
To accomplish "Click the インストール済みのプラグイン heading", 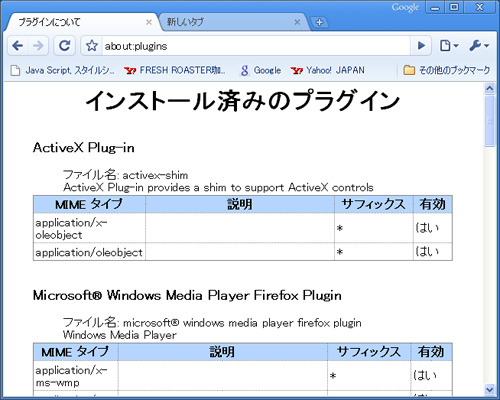I will [243, 100].
